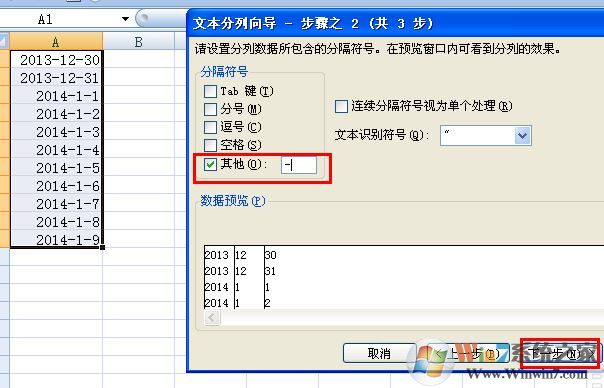Click first preview column value 2013 in row one

point(216,255)
